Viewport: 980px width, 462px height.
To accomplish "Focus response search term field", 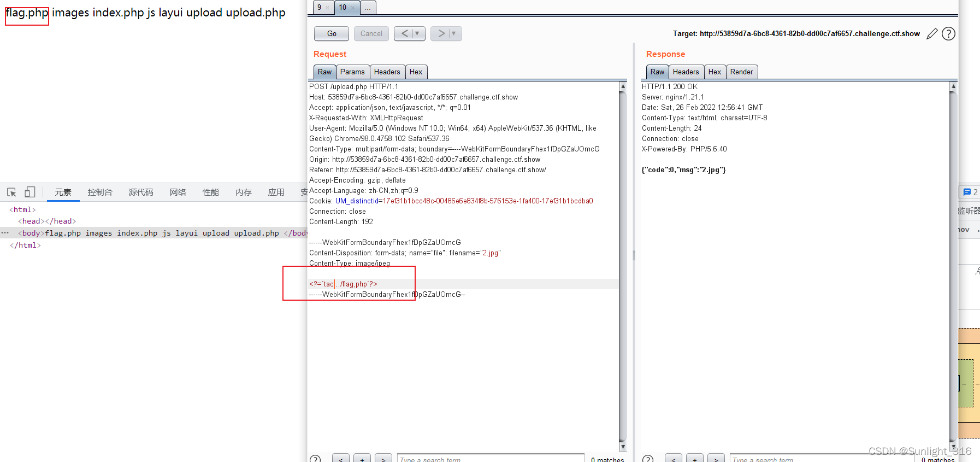I will tap(822, 459).
